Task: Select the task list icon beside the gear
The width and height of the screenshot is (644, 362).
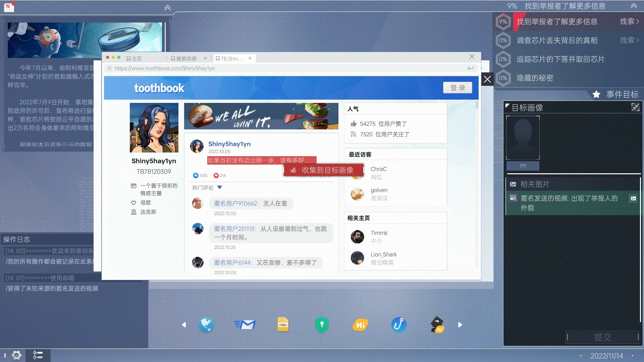Action: [x=38, y=355]
